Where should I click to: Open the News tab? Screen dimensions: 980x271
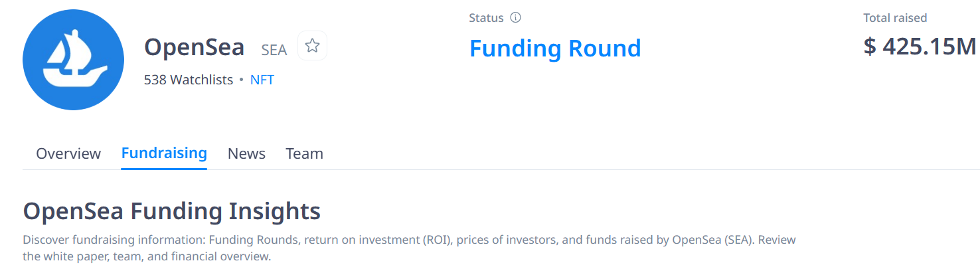pyautogui.click(x=246, y=153)
